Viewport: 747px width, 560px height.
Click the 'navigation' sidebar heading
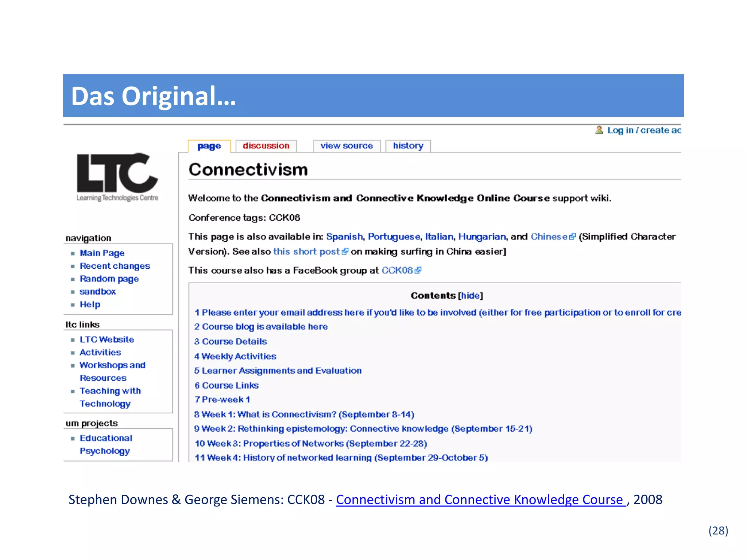click(x=88, y=238)
